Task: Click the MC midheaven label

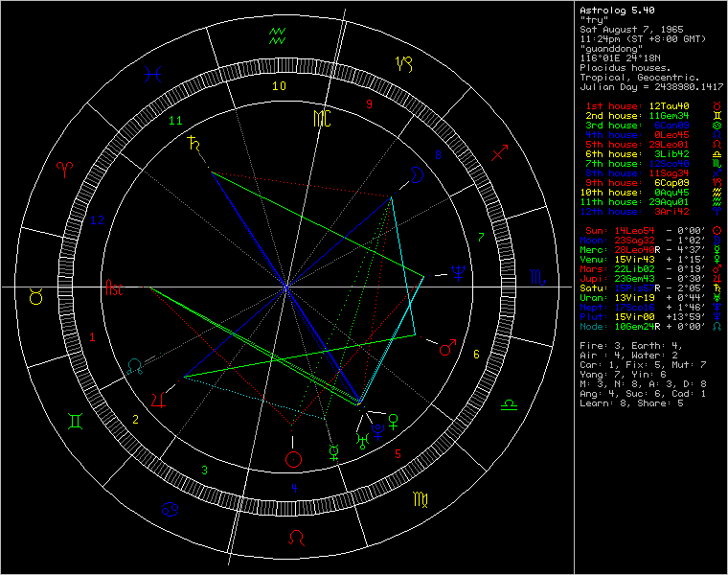Action: pyautogui.click(x=322, y=119)
